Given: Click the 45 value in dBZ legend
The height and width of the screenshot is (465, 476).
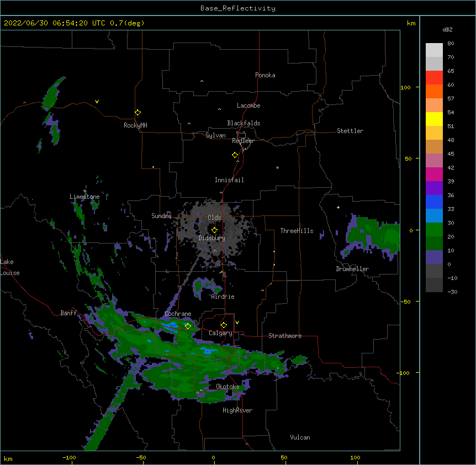Looking at the screenshot, I should 451,154.
